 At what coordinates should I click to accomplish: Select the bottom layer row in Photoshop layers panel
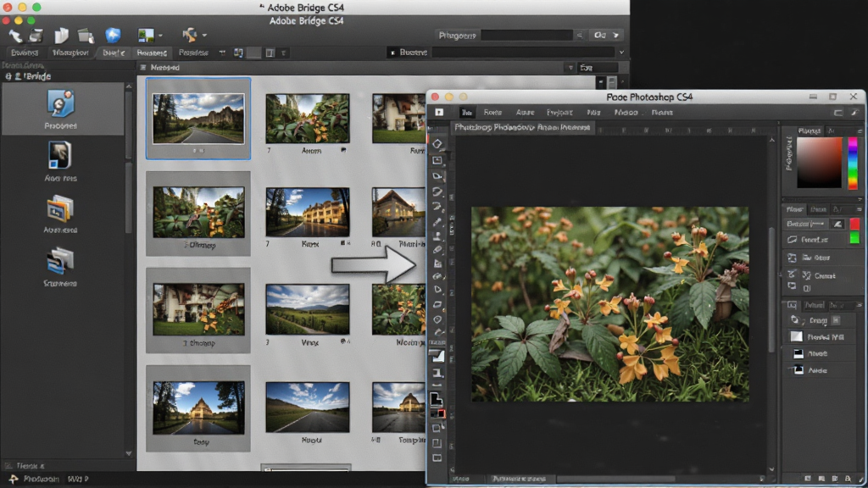tap(820, 370)
